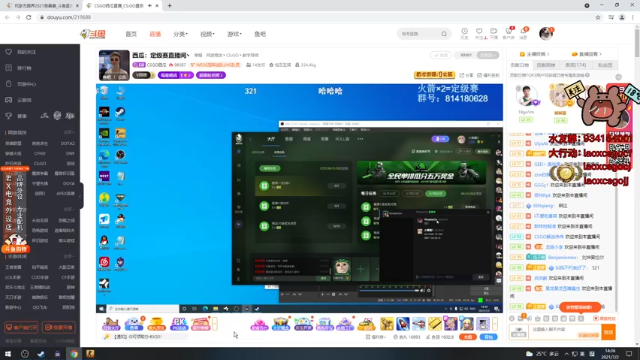Viewport: 640px width, 360px height.
Task: Send the airplane gift from gift bar
Action: 418,324
